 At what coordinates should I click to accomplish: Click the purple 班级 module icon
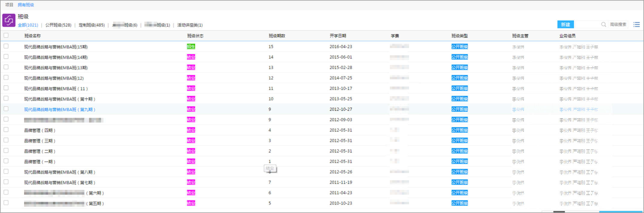pyautogui.click(x=9, y=20)
